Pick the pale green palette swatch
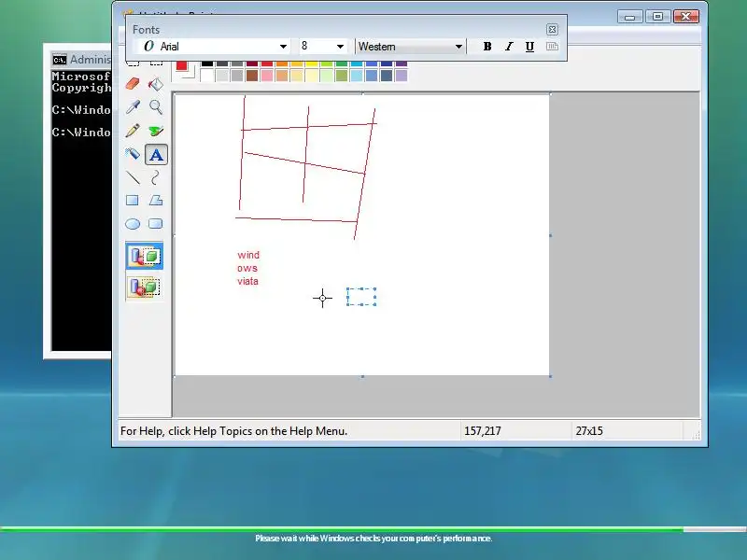Screen dimensions: 747x560 tap(327, 76)
